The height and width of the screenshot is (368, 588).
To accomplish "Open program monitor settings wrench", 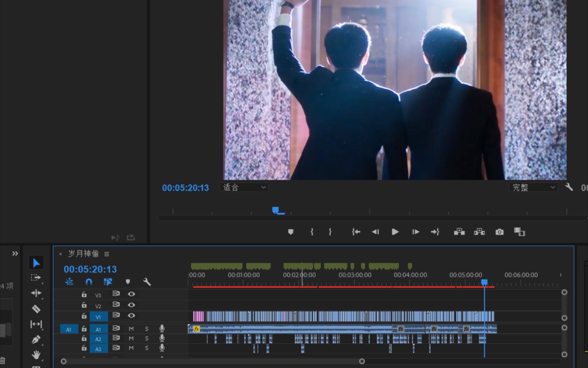I will [569, 187].
